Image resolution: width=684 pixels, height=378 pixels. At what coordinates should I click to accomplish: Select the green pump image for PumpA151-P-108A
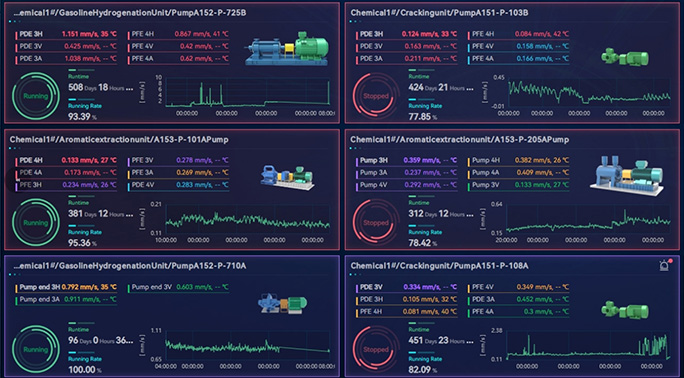pyautogui.click(x=625, y=310)
